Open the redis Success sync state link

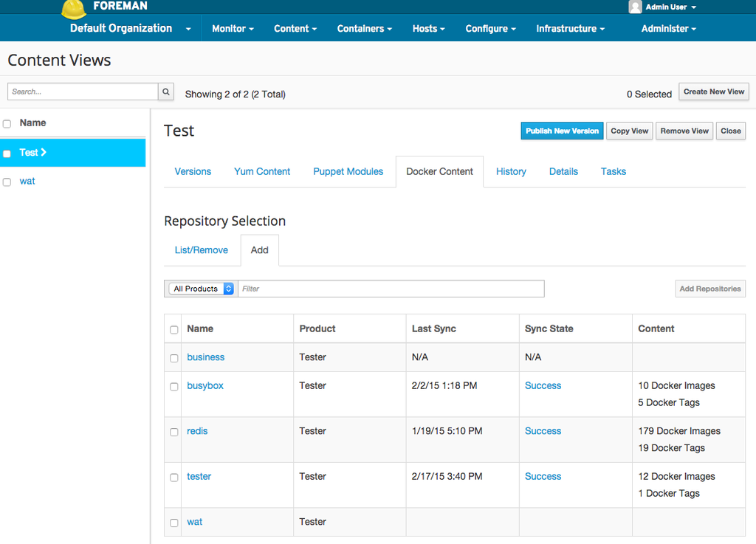point(543,431)
